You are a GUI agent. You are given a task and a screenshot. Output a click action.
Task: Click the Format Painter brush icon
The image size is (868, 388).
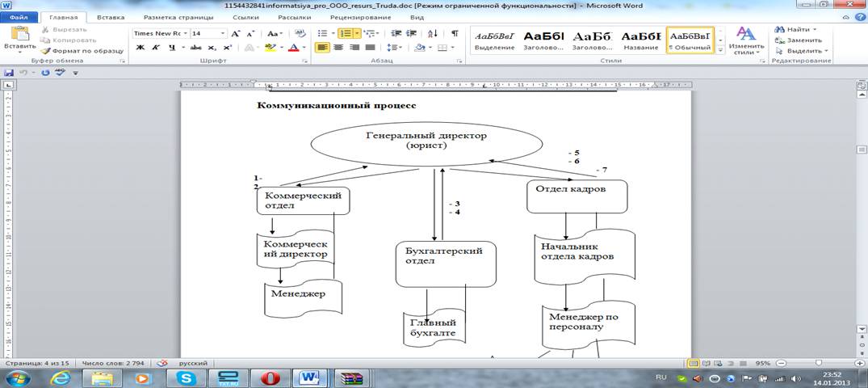[46, 50]
